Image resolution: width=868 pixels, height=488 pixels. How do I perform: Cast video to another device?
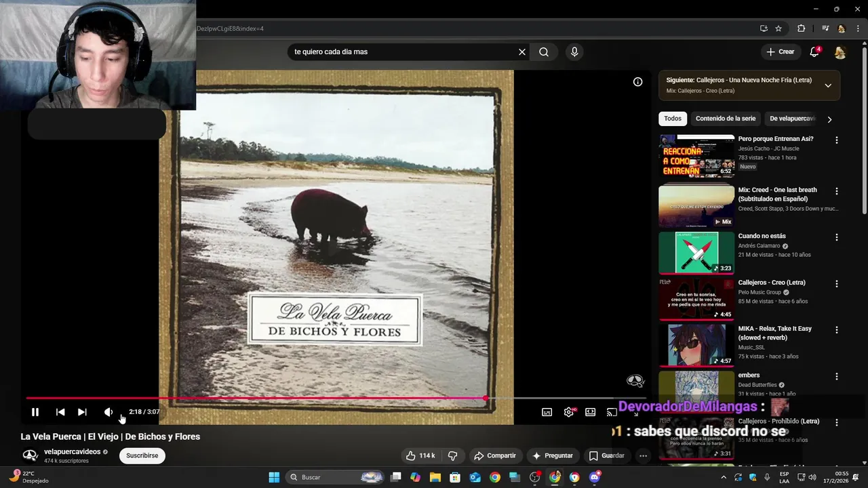tap(612, 412)
